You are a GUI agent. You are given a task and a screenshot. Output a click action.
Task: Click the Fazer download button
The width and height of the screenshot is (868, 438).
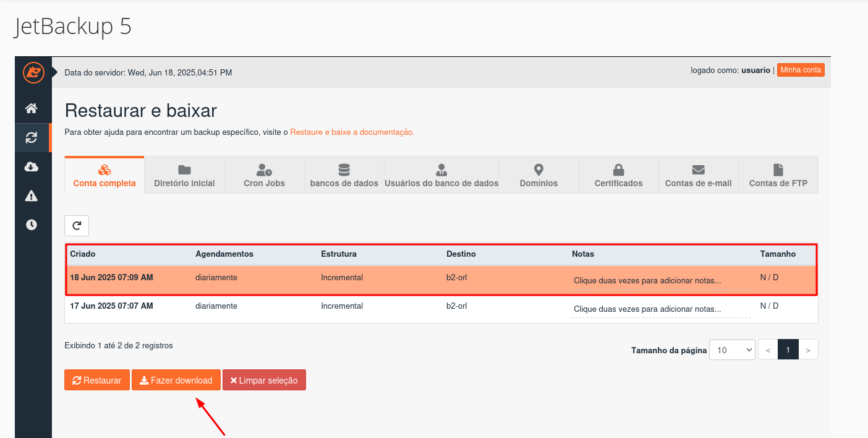click(x=176, y=380)
